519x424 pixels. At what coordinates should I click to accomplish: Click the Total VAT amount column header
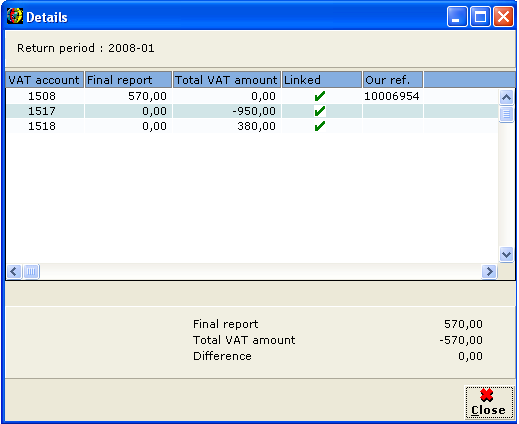coord(227,80)
